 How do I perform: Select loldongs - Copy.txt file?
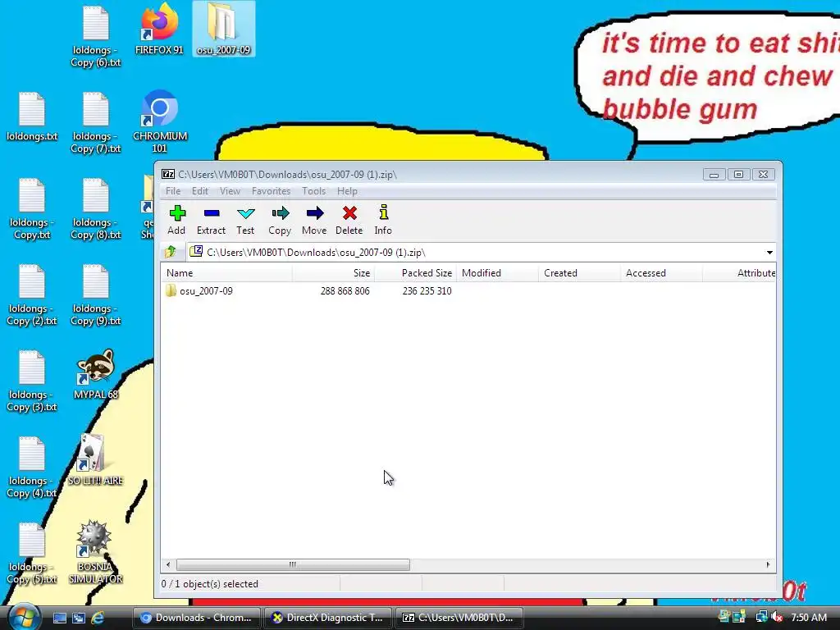tap(32, 209)
